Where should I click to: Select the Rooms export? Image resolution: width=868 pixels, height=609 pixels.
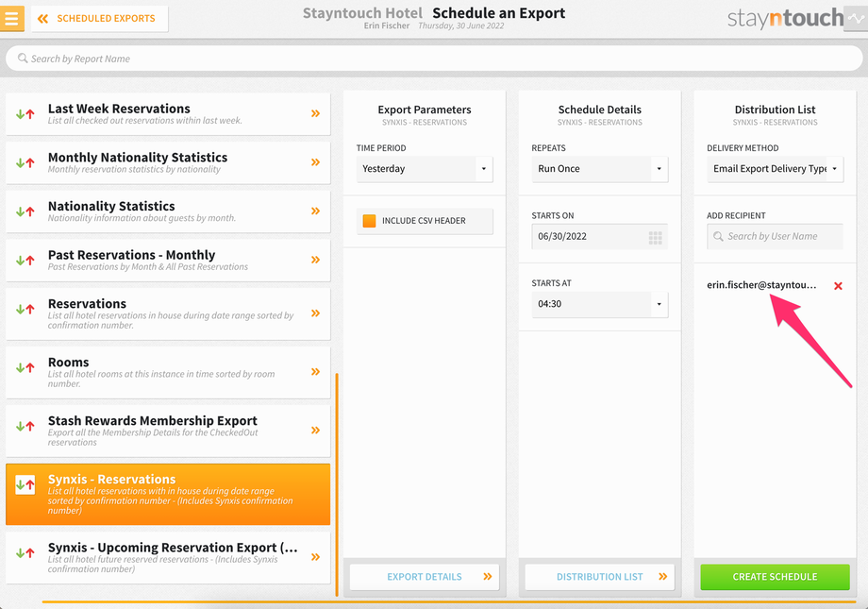[x=168, y=372]
